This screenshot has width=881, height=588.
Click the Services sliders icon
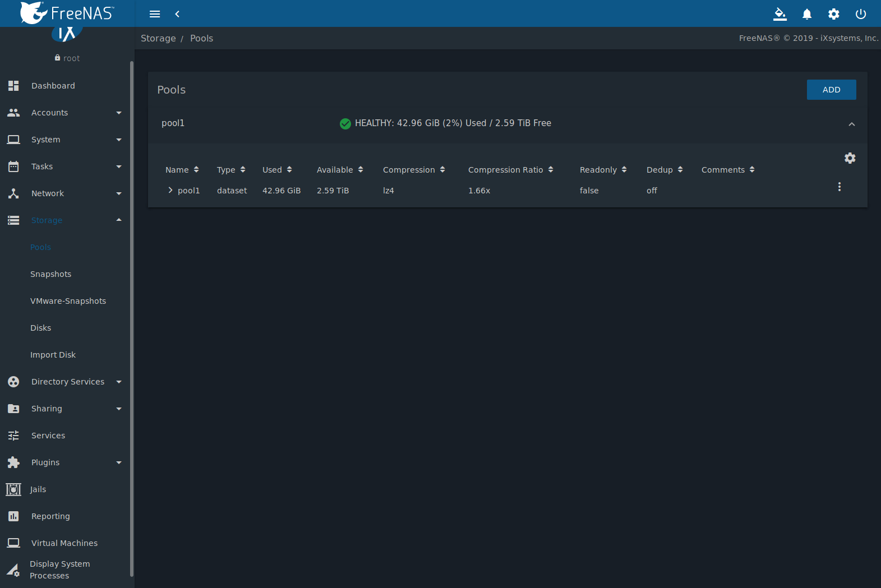[13, 436]
